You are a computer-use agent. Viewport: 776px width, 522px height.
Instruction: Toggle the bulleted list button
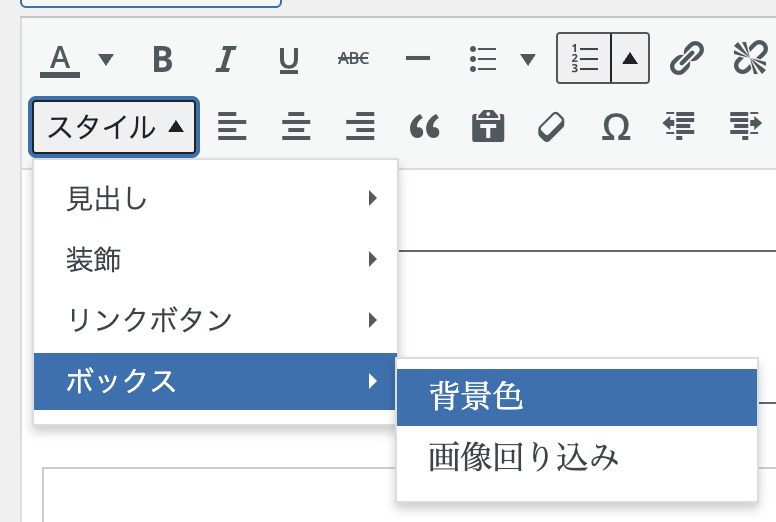pyautogui.click(x=483, y=59)
